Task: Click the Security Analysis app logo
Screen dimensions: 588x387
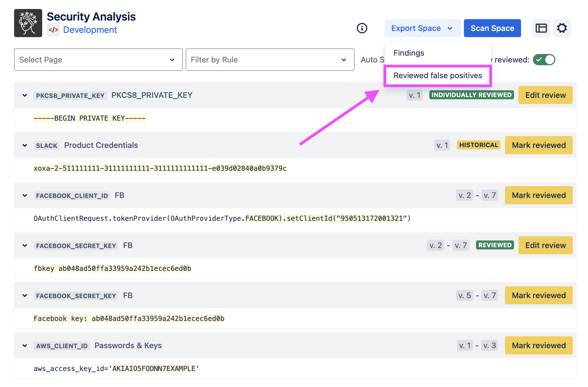Action: click(x=28, y=23)
